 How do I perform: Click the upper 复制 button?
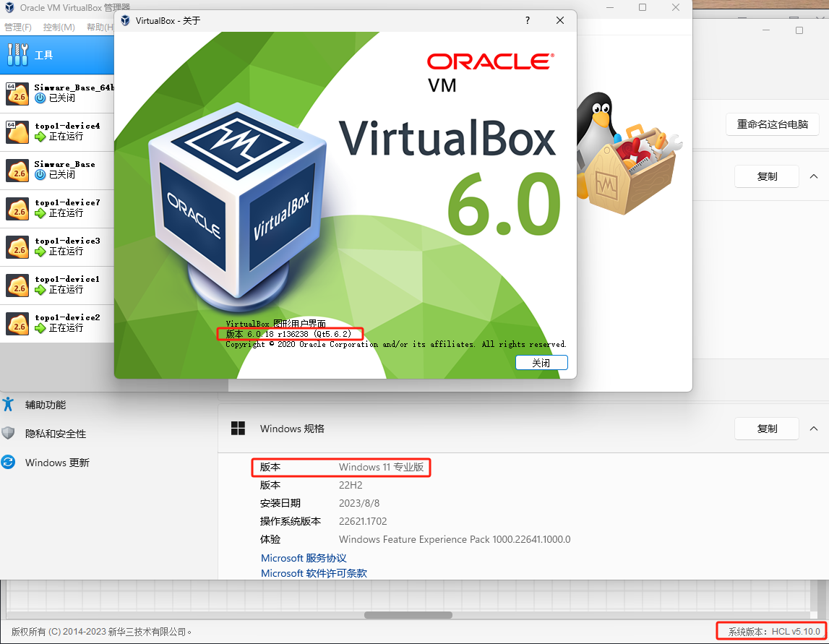point(767,176)
